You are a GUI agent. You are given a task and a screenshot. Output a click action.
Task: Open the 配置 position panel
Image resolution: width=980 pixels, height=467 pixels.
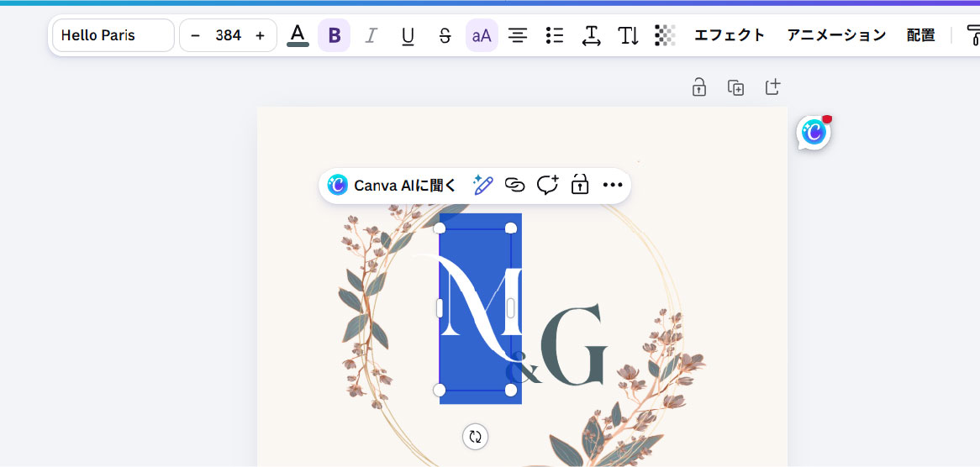(x=920, y=35)
